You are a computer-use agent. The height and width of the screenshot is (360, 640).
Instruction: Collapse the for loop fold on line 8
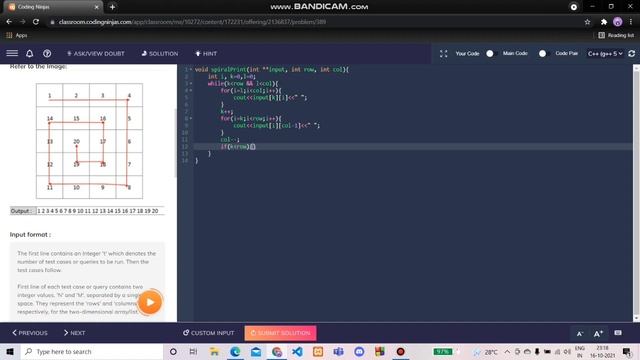tap(191, 118)
